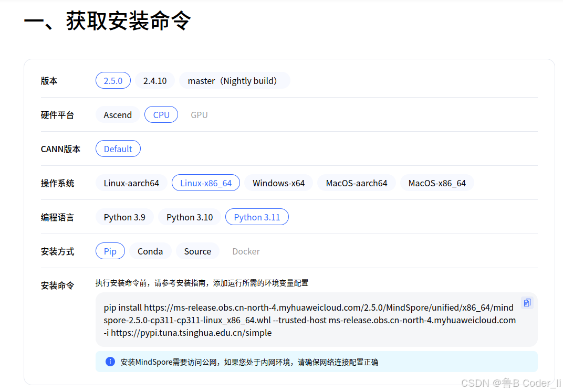Screen dimensions: 563x392
Task: Select Windows-x64 operating system
Action: pyautogui.click(x=279, y=183)
